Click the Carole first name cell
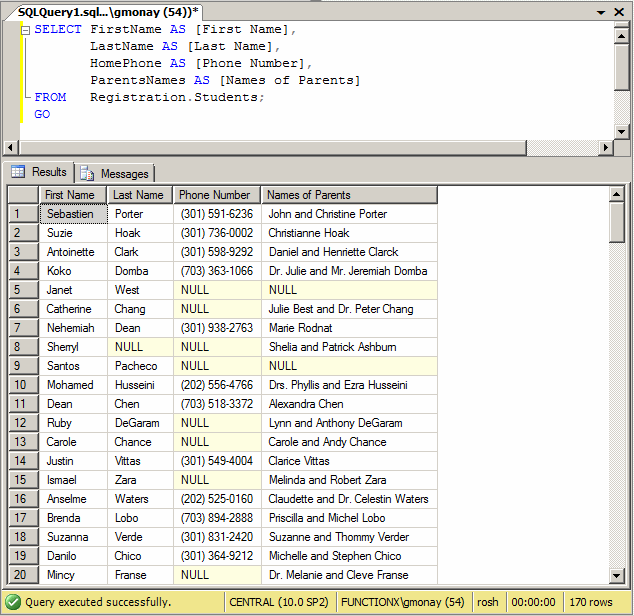This screenshot has height=616, width=634. [x=73, y=442]
